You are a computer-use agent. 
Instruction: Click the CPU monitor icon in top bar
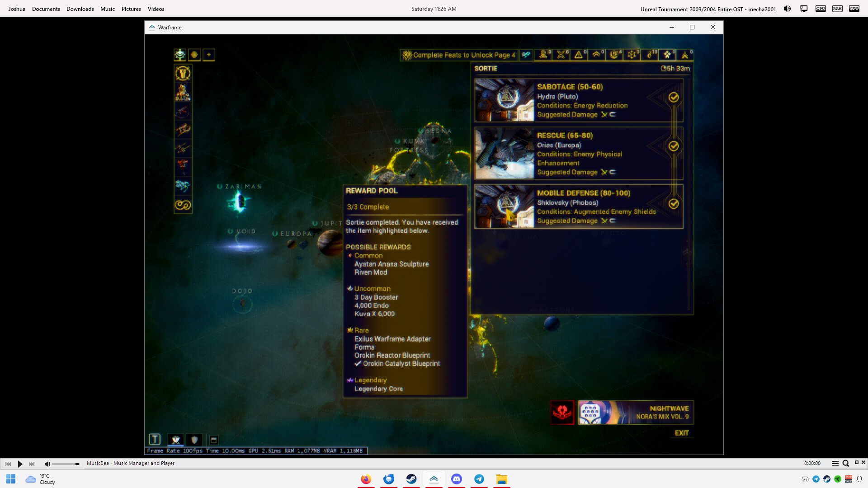click(821, 9)
